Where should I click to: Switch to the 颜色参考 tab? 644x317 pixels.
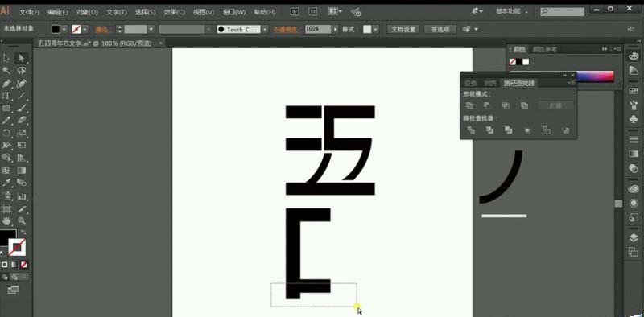(x=545, y=49)
